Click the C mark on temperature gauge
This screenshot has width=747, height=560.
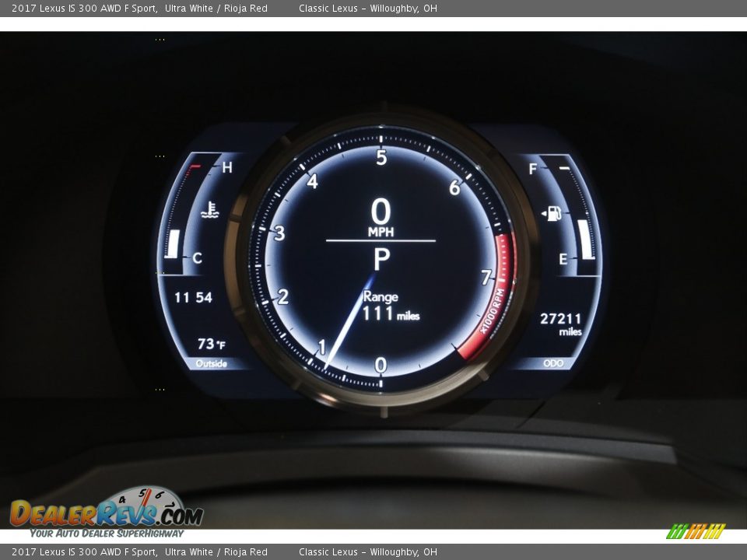click(x=197, y=258)
